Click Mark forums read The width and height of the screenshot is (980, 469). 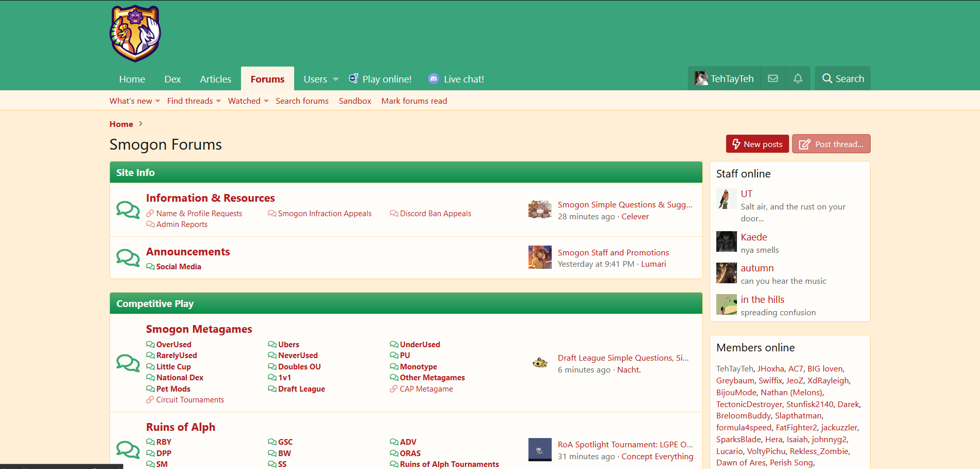coord(414,101)
